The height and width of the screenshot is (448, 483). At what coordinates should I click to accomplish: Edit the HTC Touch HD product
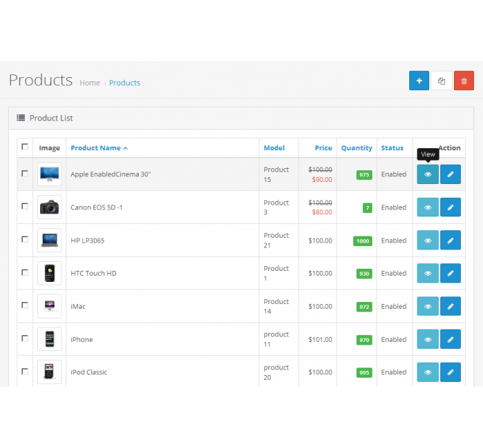point(451,273)
